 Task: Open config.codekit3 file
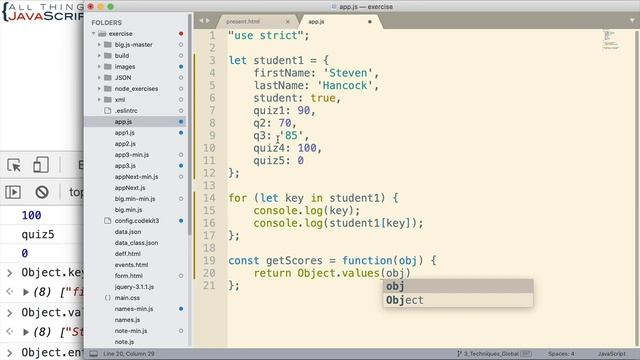[137, 221]
